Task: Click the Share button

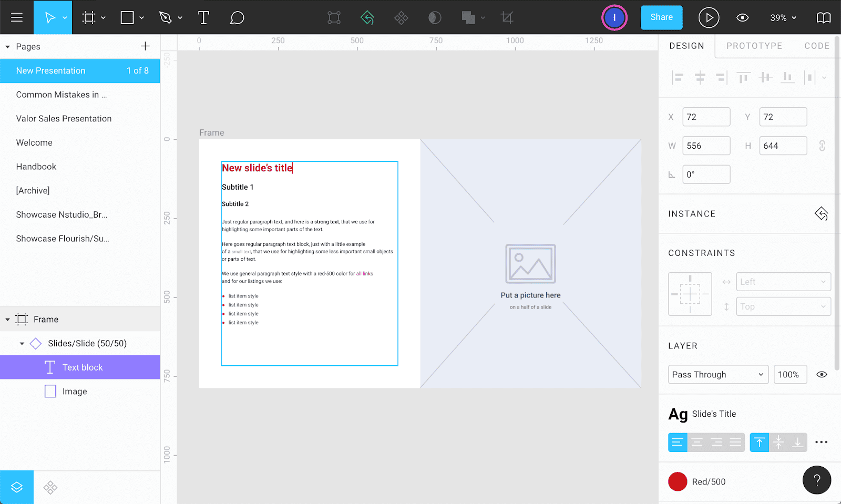Action: (661, 17)
